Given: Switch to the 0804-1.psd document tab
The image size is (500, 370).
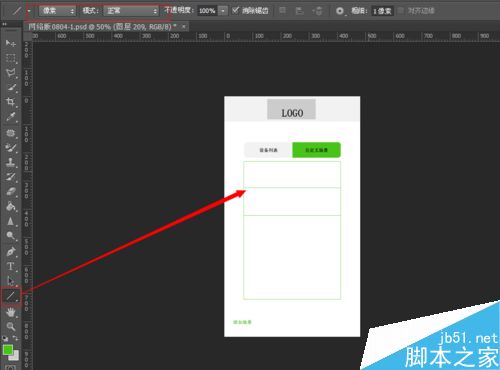Looking at the screenshot, I should [x=102, y=27].
